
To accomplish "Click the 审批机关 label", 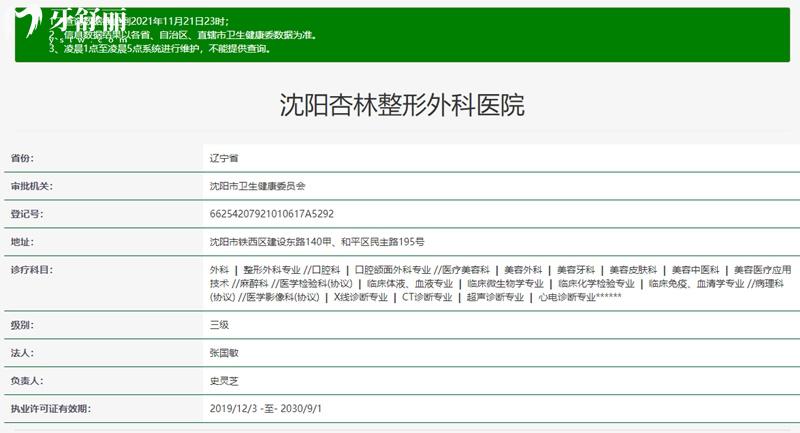I will tap(32, 186).
